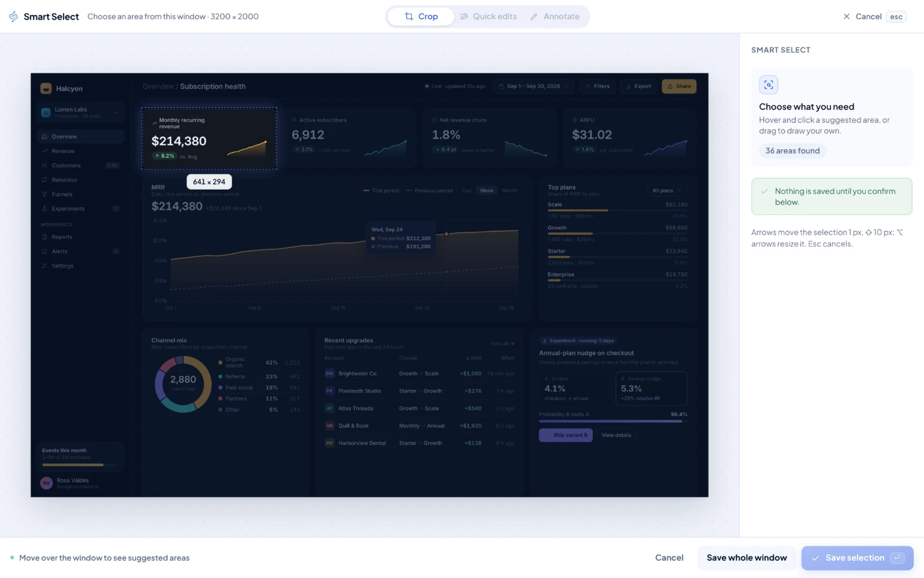The image size is (924, 578).
Task: Toggle the This period legend item
Action: click(x=381, y=191)
